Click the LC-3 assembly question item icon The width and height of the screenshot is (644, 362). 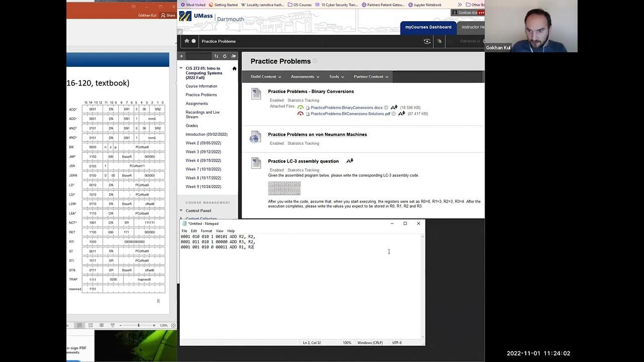[256, 163]
